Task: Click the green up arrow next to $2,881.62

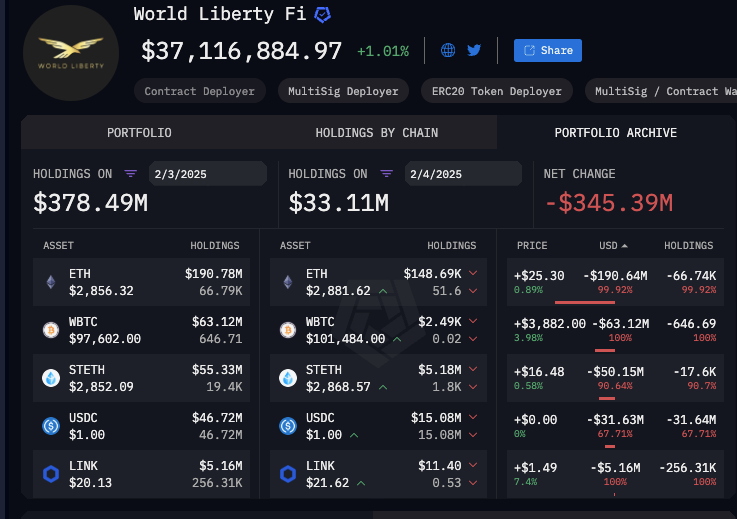Action: tap(383, 291)
